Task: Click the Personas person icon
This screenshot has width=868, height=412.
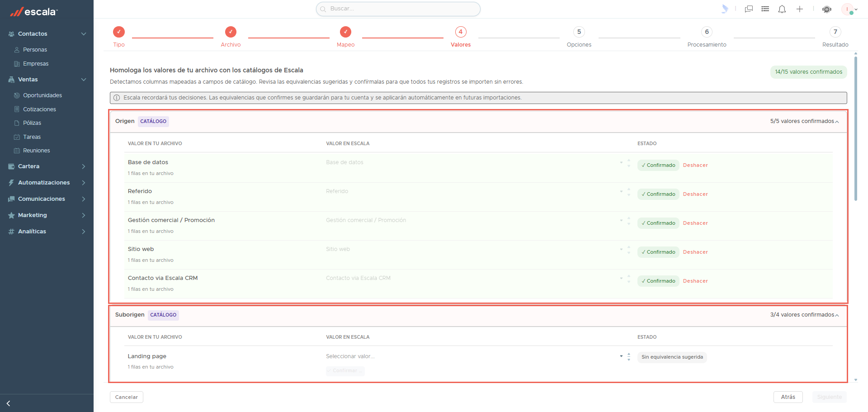Action: tap(17, 50)
